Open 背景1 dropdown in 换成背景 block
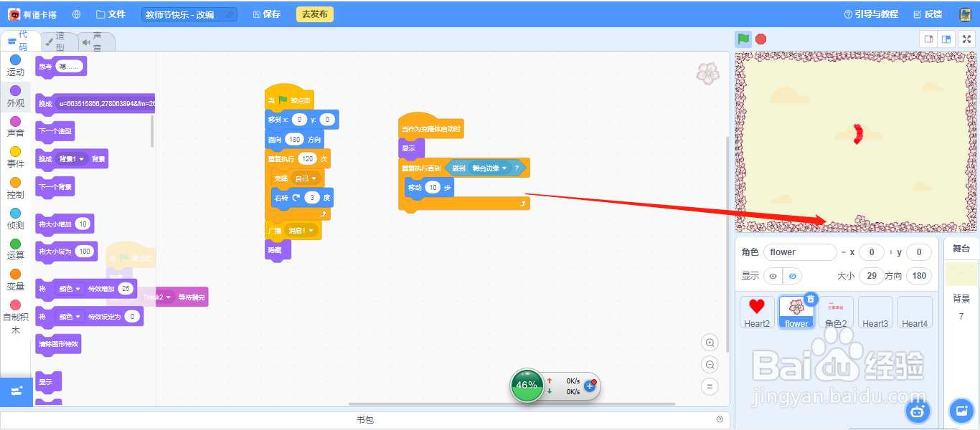 coord(72,159)
